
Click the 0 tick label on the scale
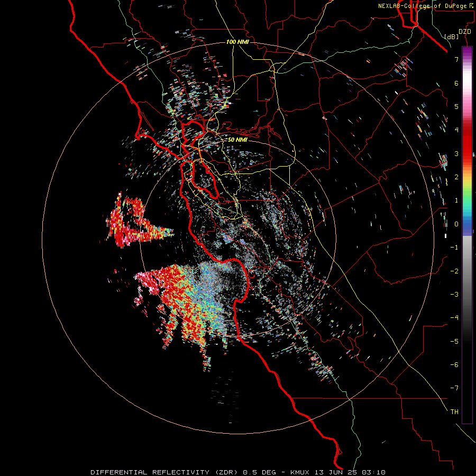(x=456, y=224)
